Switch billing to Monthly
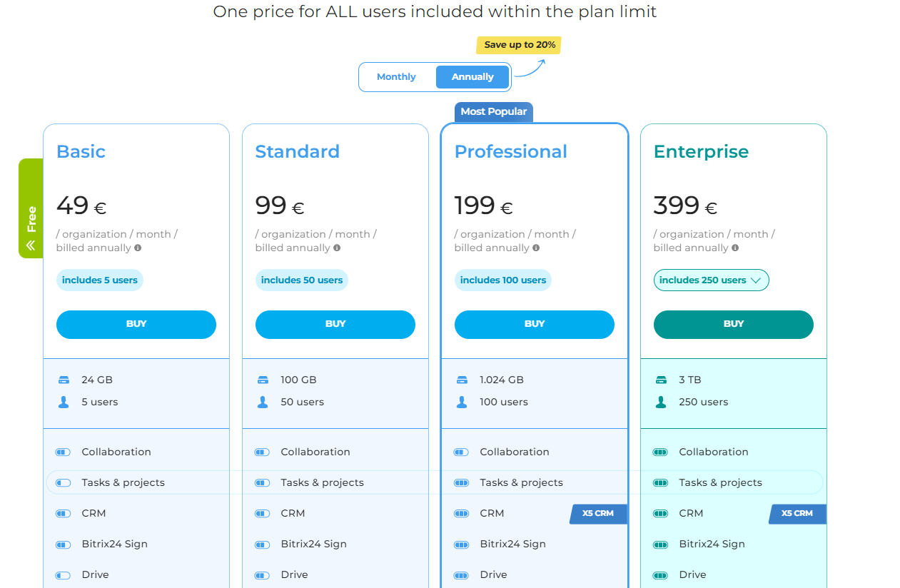Viewport: 900px width, 588px height. pos(396,77)
